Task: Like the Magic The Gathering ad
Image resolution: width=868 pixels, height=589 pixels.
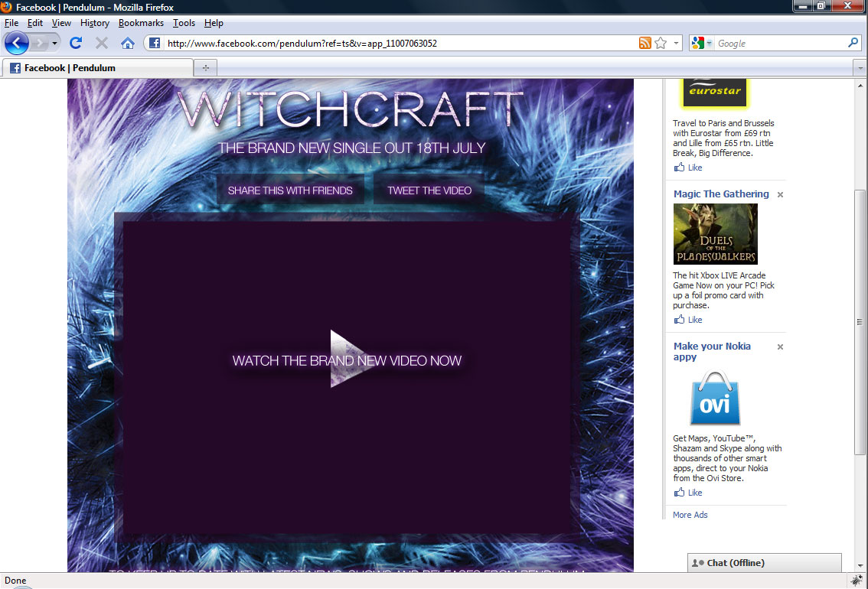Action: pyautogui.click(x=695, y=320)
